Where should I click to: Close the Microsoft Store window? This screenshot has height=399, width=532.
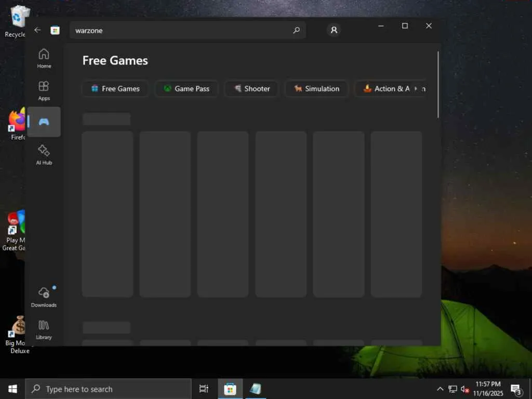point(429,26)
